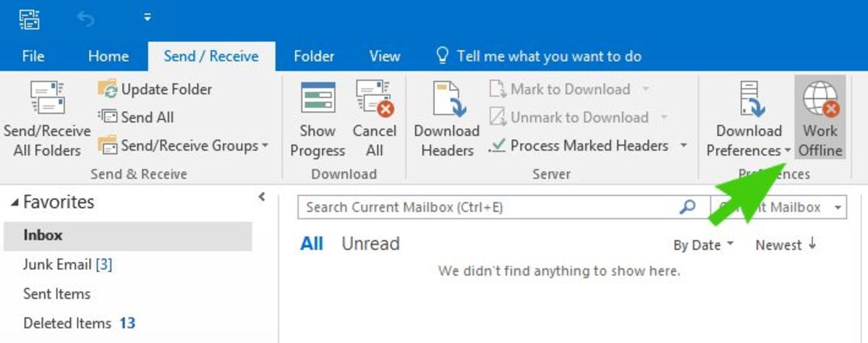Click the Send/Receive All Folders icon
Viewport: 868px width, 343px height.
(x=47, y=99)
